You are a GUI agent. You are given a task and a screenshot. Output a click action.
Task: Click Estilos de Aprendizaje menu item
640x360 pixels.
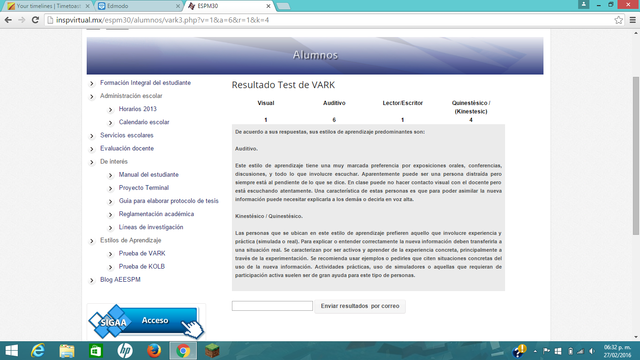131,240
